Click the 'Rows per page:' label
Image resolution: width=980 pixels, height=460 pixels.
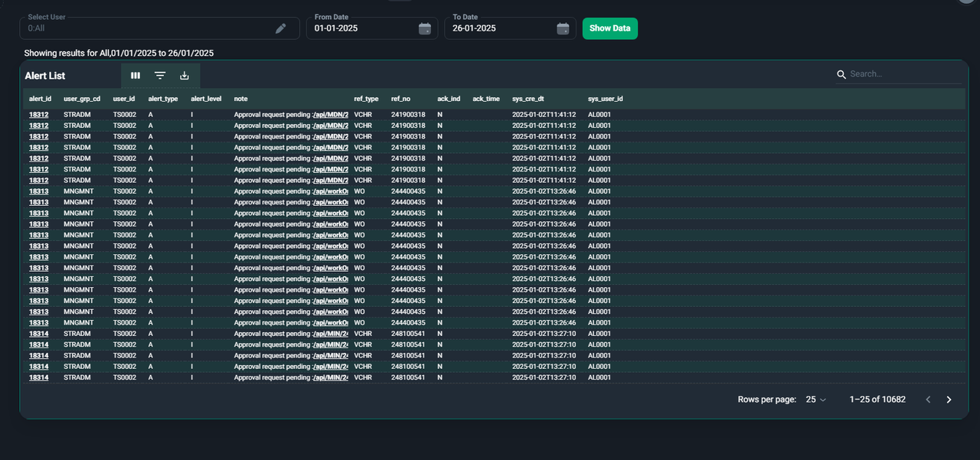[x=767, y=400]
